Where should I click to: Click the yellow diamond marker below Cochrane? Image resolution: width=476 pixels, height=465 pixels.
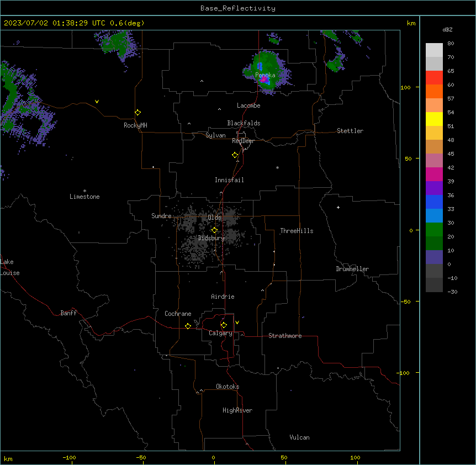[188, 326]
